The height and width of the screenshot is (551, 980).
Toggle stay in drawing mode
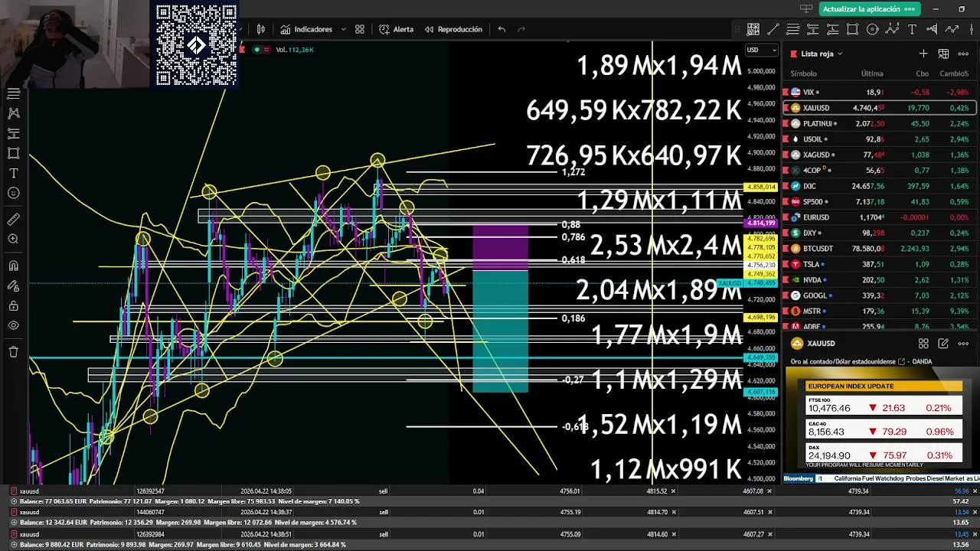(x=13, y=285)
